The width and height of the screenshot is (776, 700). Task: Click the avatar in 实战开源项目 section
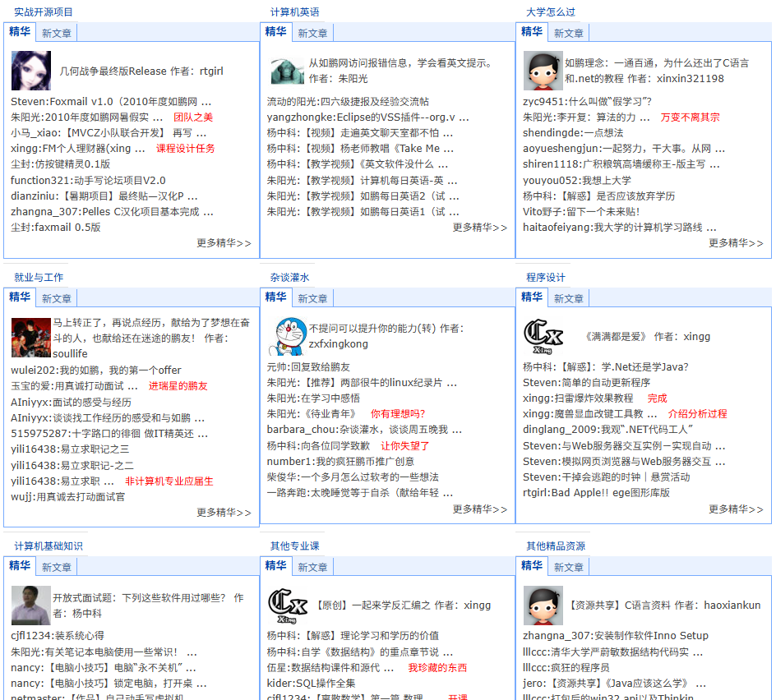click(x=31, y=71)
